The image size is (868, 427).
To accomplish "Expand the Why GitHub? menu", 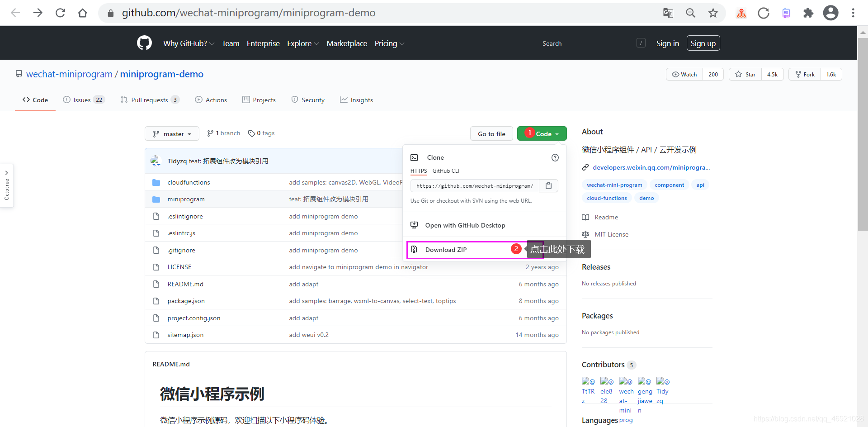I will (x=189, y=43).
